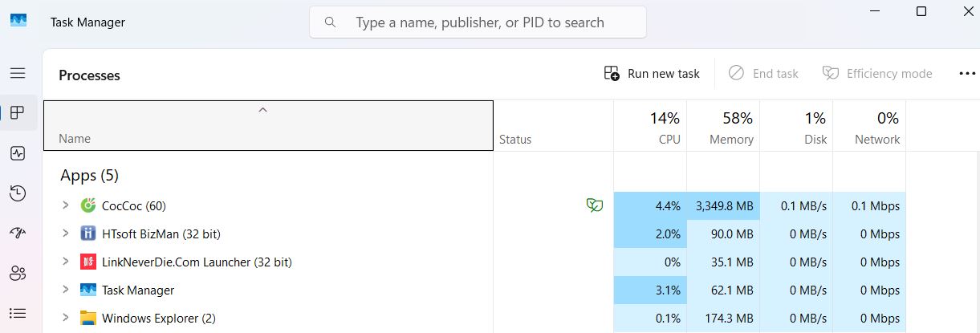Image resolution: width=980 pixels, height=333 pixels.
Task: Expand the CocCoc (60) process group
Action: pyautogui.click(x=66, y=205)
